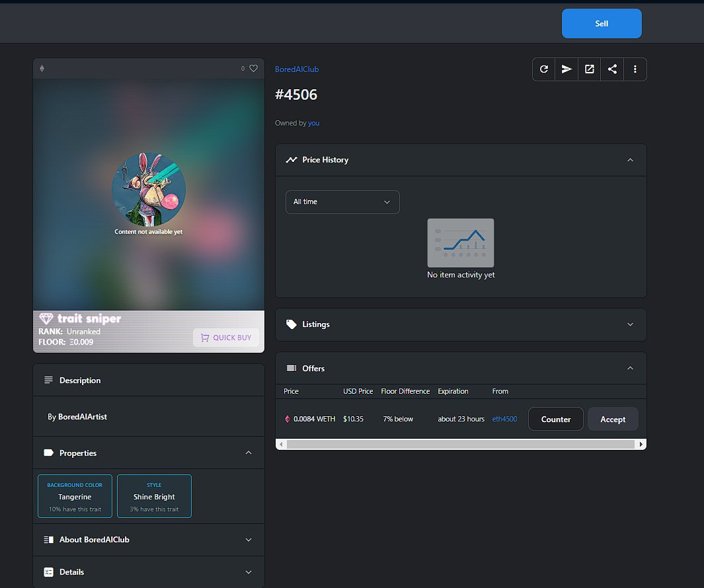Collapse the Properties section
The width and height of the screenshot is (704, 588).
click(249, 453)
